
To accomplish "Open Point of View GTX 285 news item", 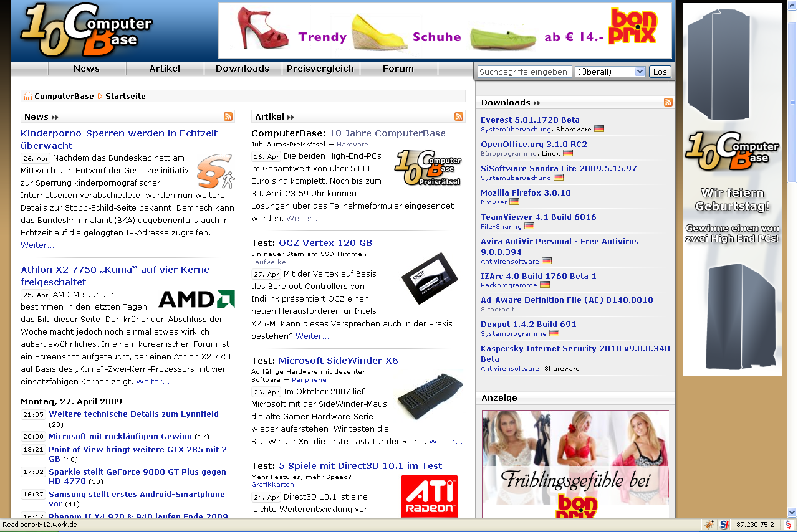I will 138,454.
